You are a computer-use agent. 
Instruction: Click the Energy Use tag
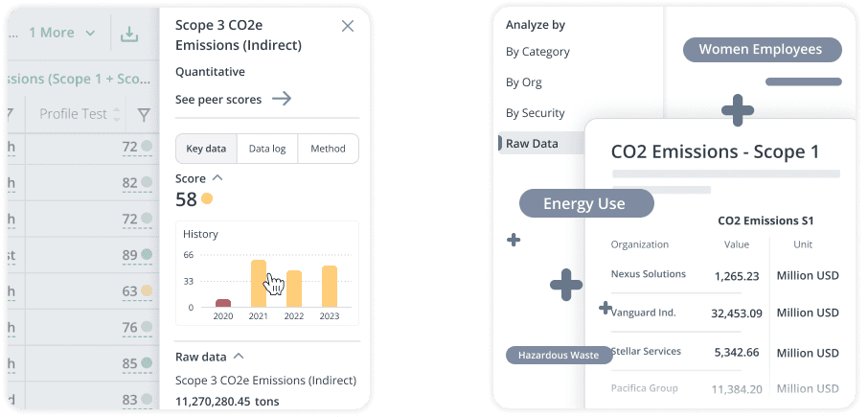(584, 203)
